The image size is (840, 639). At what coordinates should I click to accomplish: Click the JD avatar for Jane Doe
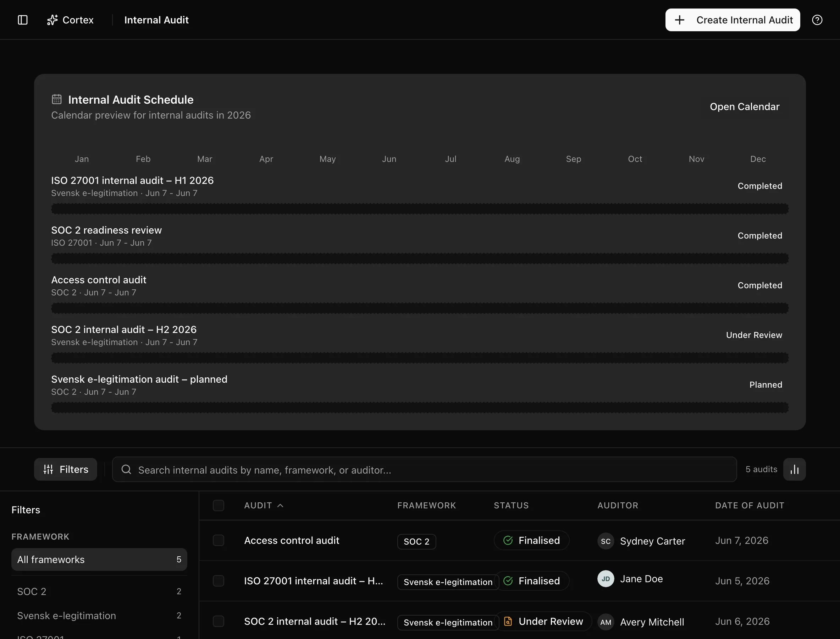606,579
